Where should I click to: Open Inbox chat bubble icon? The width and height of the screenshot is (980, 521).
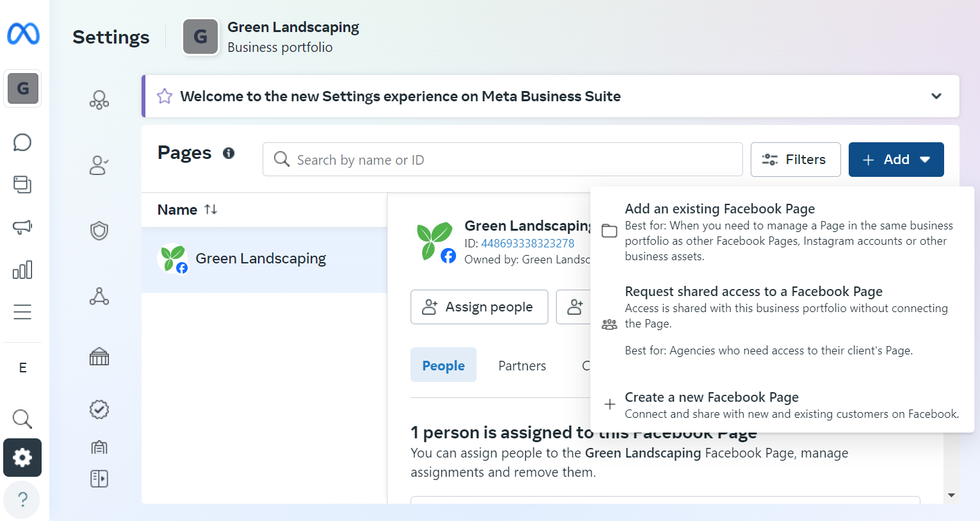point(22,142)
